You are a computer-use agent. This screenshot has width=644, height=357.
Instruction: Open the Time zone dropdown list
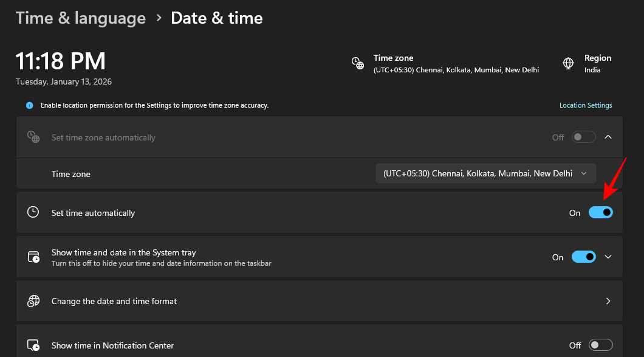485,173
